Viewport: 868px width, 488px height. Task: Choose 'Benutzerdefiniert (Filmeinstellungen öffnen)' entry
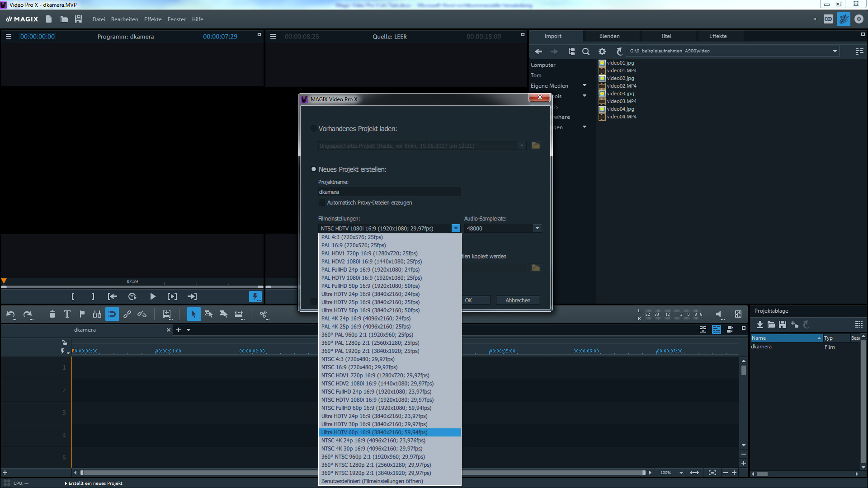[390, 481]
